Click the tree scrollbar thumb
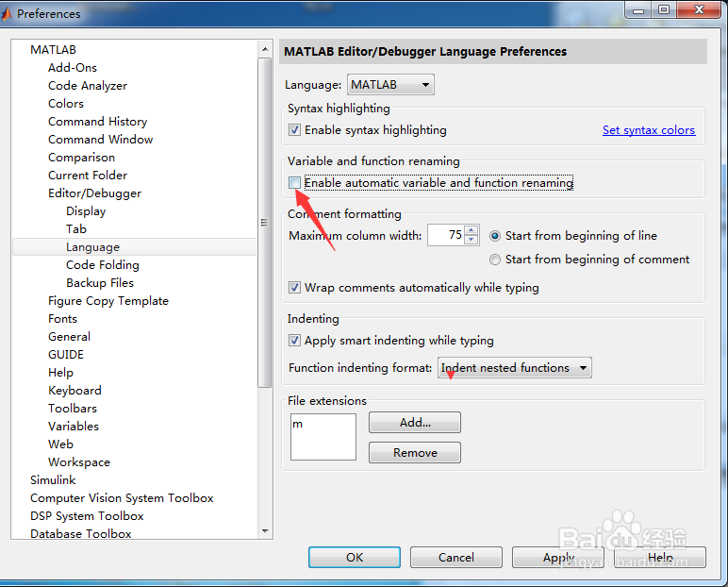This screenshot has width=728, height=587. (x=265, y=222)
